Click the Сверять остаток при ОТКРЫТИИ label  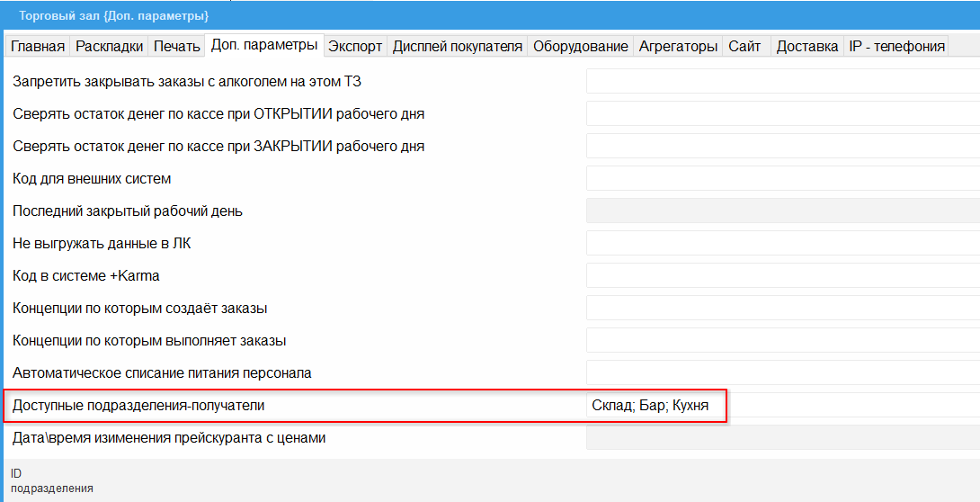(x=218, y=113)
